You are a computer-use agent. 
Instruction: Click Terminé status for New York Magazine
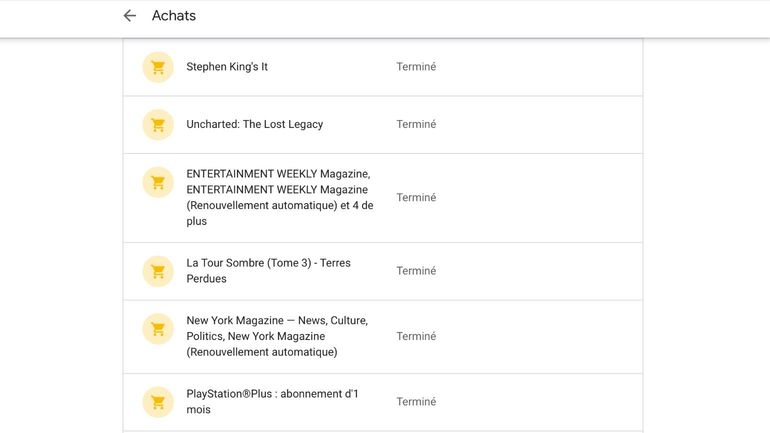coord(416,336)
